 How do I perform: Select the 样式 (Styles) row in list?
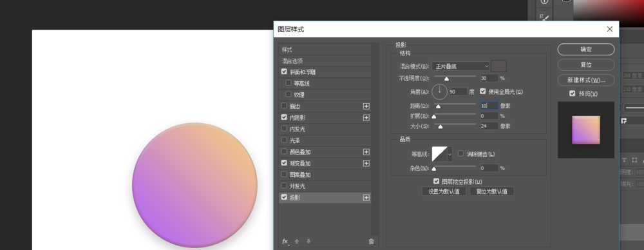325,50
